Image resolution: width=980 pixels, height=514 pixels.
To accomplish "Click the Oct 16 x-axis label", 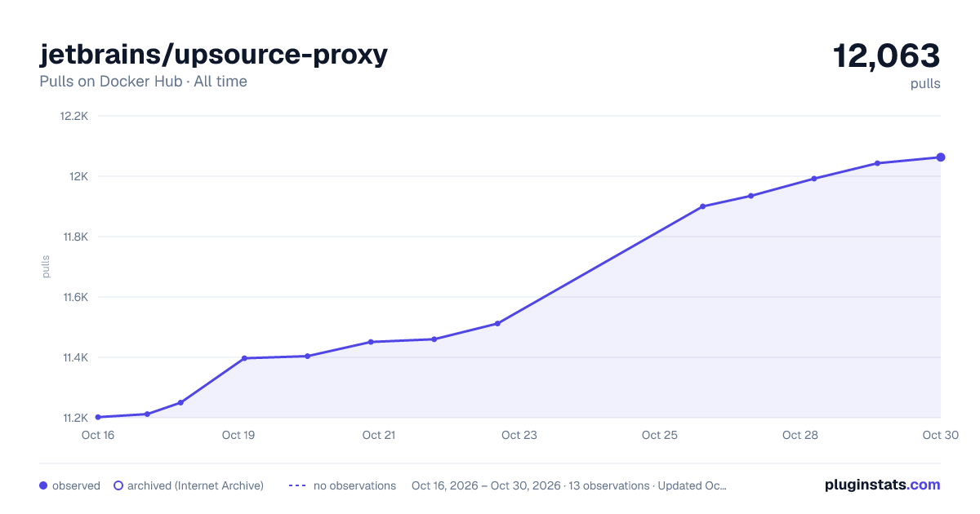I will tap(98, 435).
